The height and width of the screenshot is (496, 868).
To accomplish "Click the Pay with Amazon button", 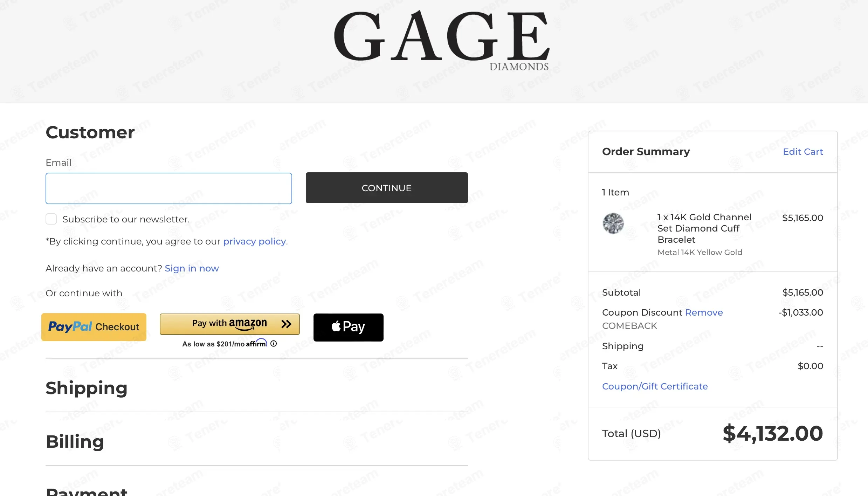I will (230, 324).
